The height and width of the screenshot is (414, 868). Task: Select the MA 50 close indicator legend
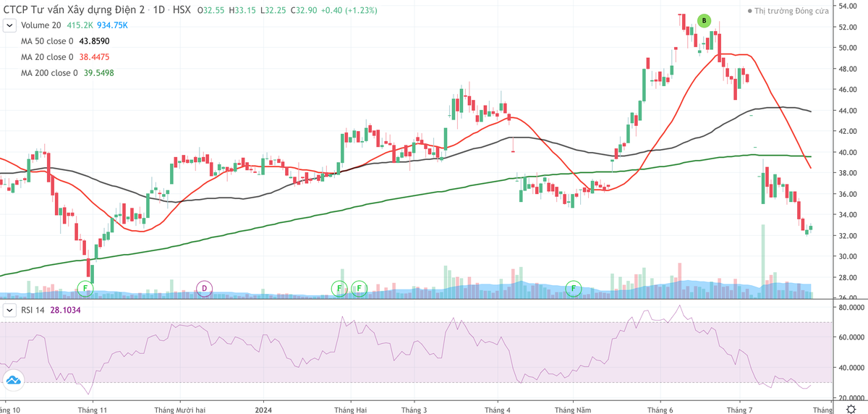point(47,41)
